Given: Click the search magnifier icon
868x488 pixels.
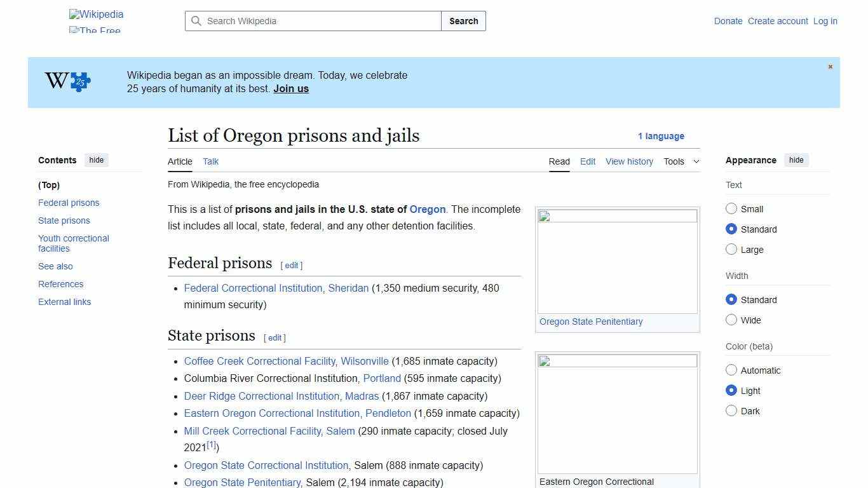Looking at the screenshot, I should 197,21.
